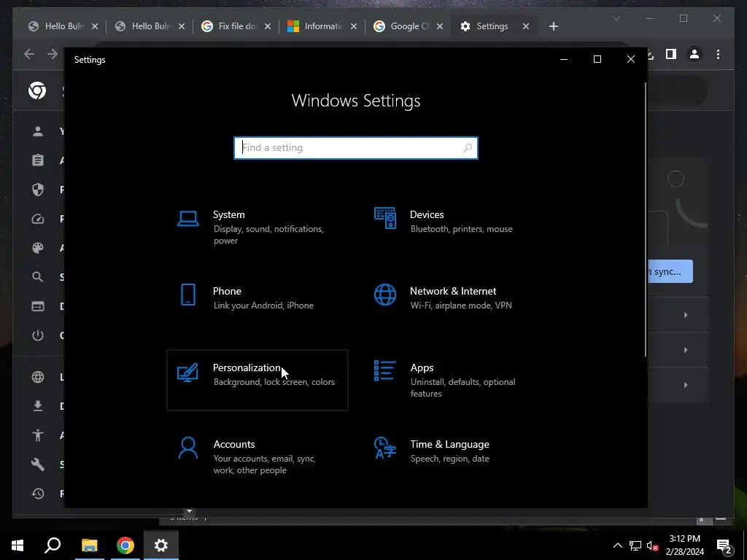Viewport: 747px width, 560px height.
Task: Click Find a setting search field
Action: pyautogui.click(x=355, y=147)
